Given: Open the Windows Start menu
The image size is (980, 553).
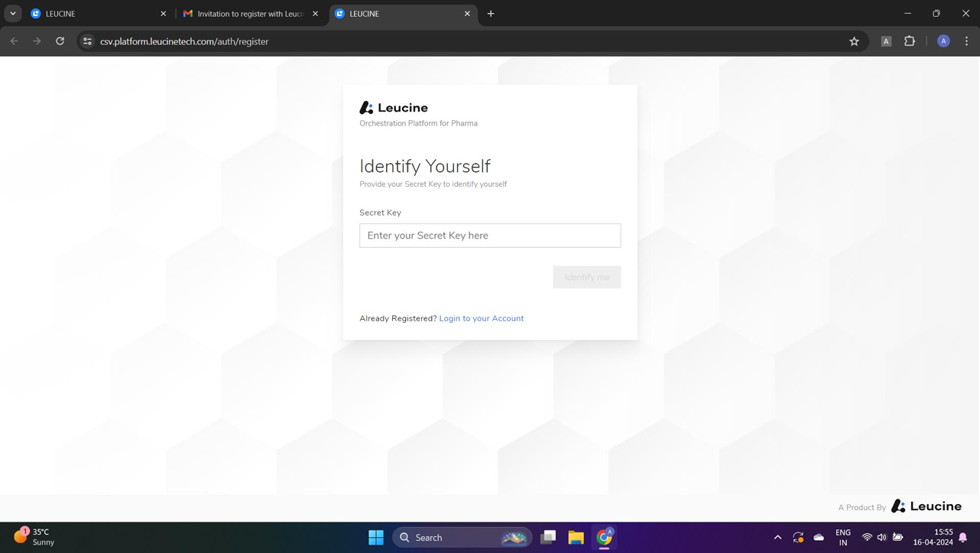Looking at the screenshot, I should coord(376,537).
